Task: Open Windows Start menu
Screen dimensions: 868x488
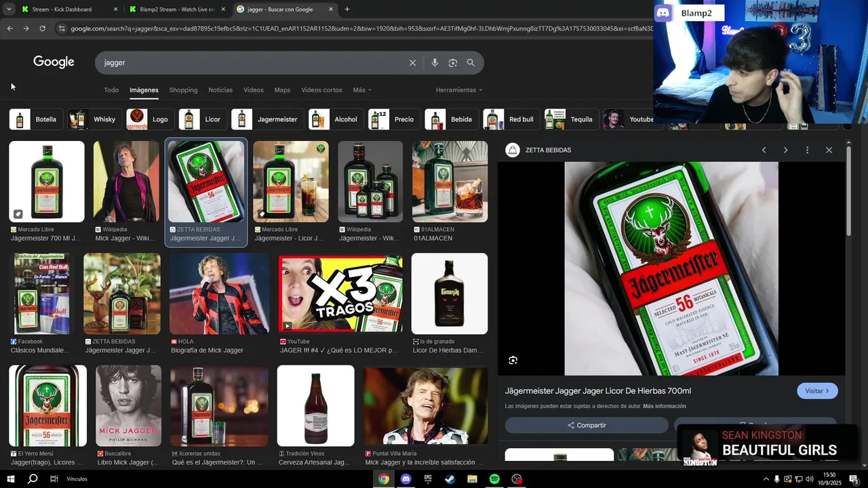Action: [x=11, y=479]
